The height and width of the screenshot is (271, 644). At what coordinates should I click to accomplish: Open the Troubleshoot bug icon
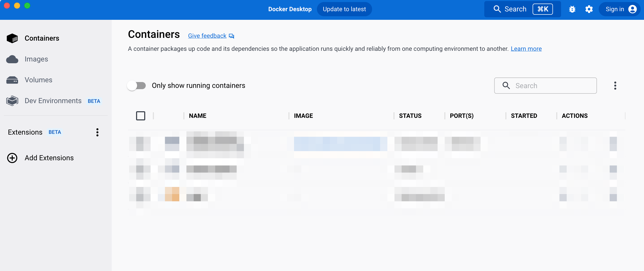click(572, 9)
